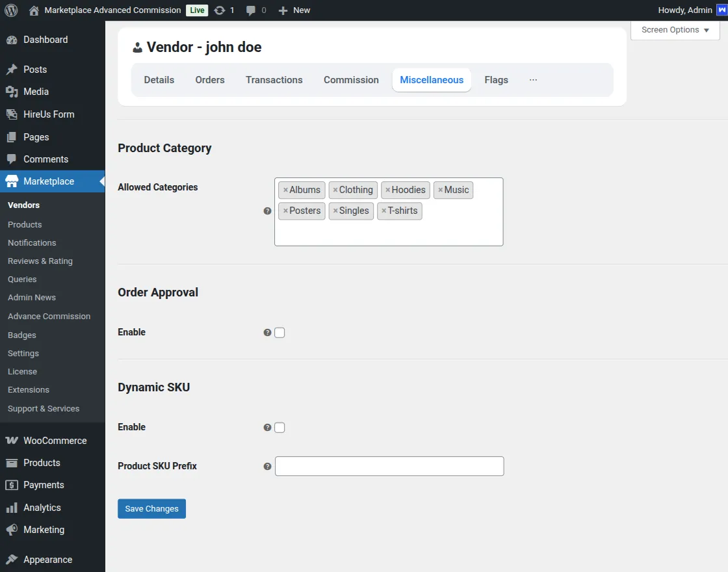Open Advance Commission in the sidebar
728x572 pixels.
coord(49,316)
